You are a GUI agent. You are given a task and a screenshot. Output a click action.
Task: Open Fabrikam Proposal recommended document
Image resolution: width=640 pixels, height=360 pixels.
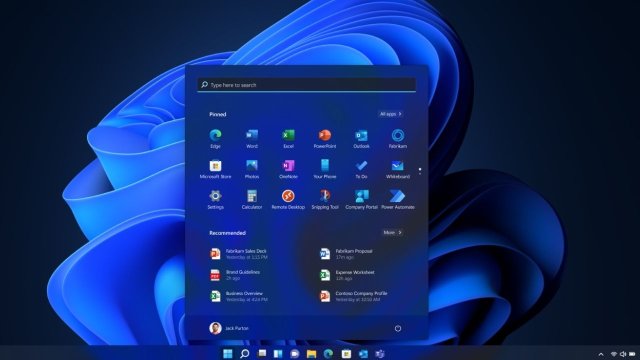tap(346, 254)
